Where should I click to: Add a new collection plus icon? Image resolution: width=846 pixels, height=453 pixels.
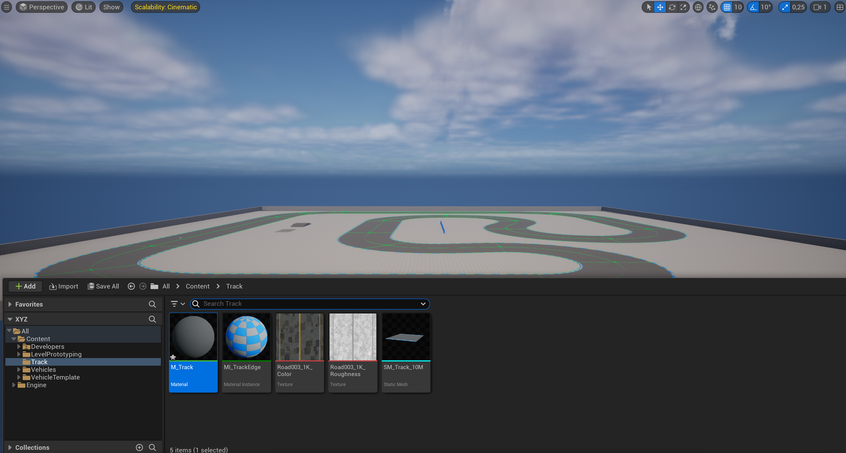(139, 448)
